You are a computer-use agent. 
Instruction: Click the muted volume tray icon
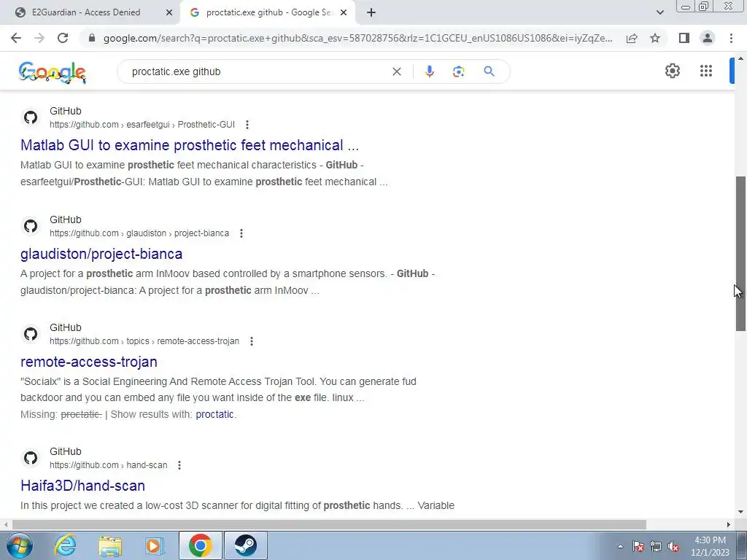673,547
